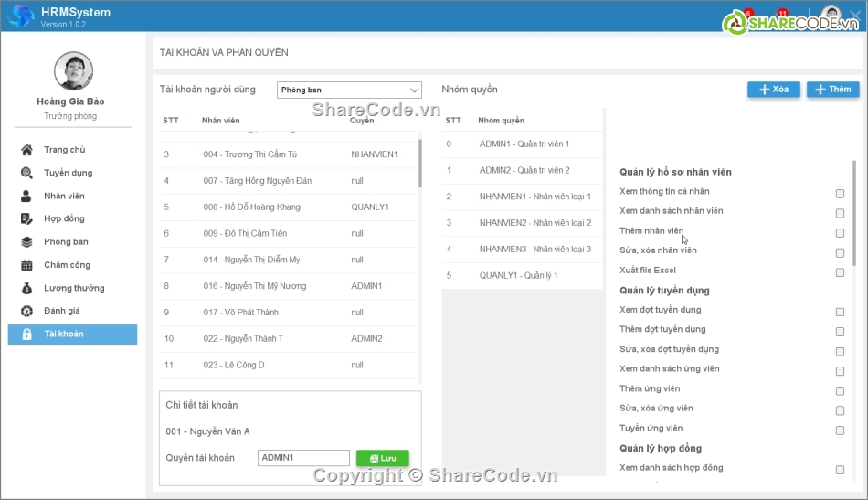This screenshot has width=868, height=500.
Task: Tick the Thêm nhân viên permission checkbox
Action: tap(840, 232)
